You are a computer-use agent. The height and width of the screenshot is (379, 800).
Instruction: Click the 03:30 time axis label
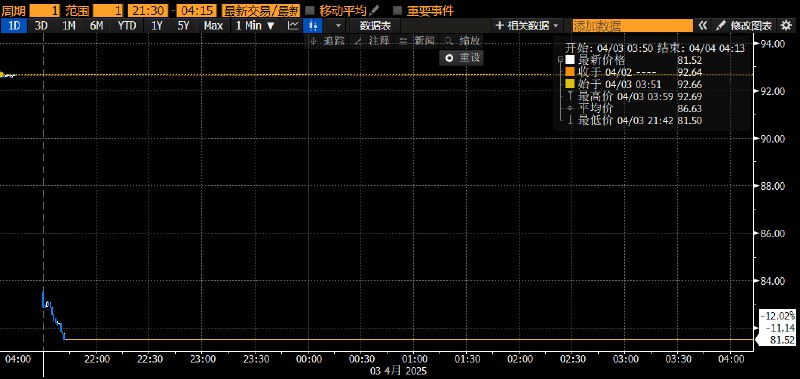click(678, 359)
